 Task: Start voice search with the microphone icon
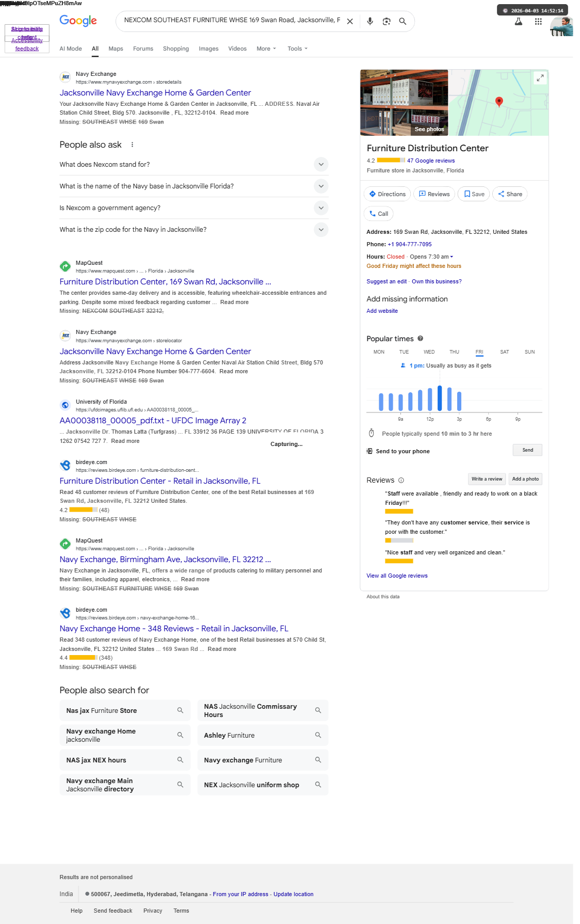coord(370,21)
